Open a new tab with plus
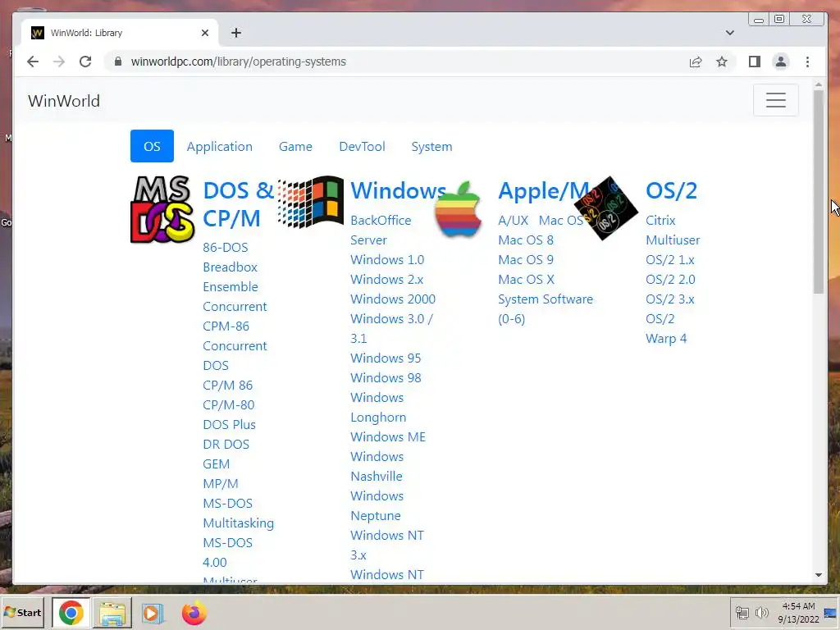 [x=235, y=33]
